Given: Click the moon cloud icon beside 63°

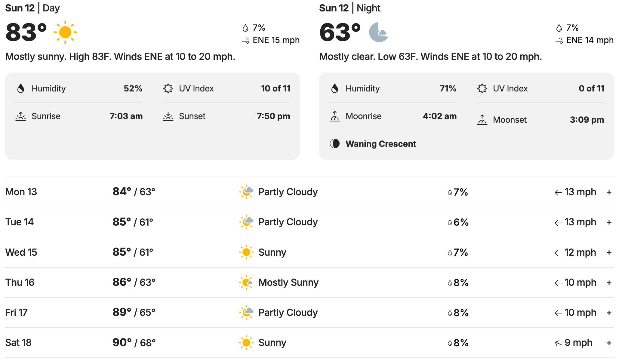Looking at the screenshot, I should 378,32.
